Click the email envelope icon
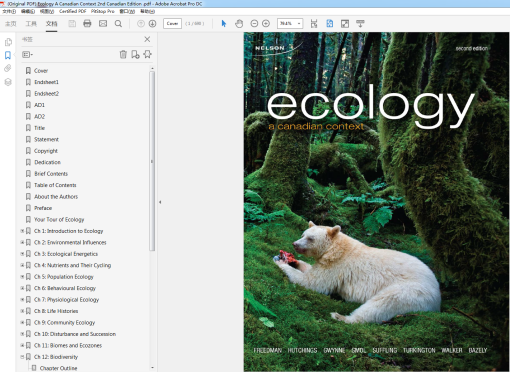 (x=103, y=24)
